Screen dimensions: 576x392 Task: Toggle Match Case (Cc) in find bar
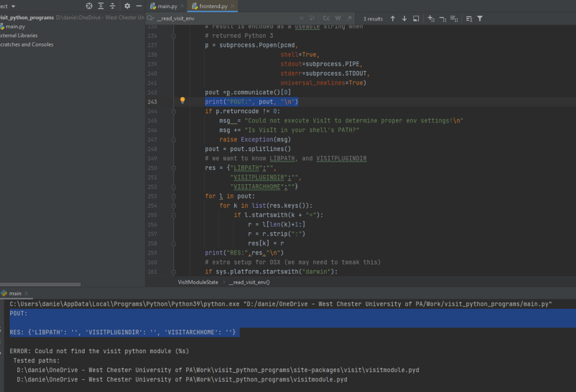click(x=326, y=18)
